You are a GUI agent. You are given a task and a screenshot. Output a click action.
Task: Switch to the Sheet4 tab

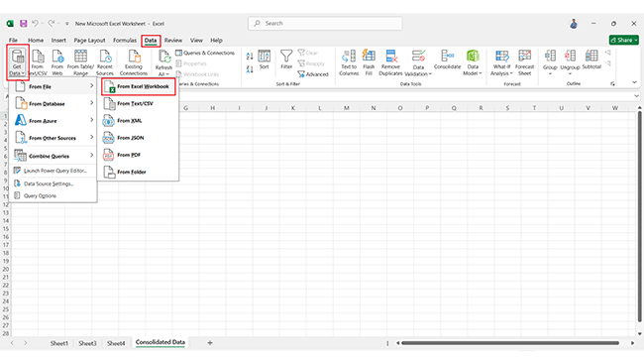tap(116, 343)
